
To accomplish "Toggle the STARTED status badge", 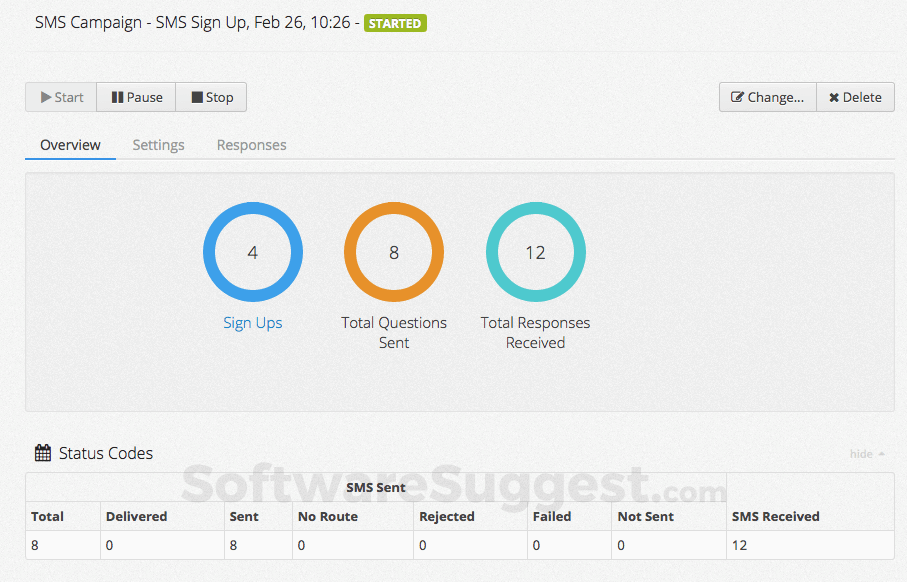I will 395,22.
